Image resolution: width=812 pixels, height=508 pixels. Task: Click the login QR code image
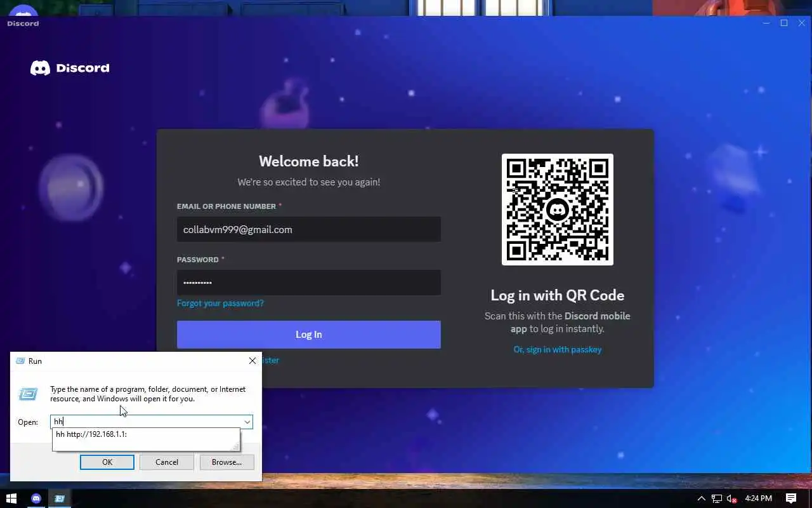(x=558, y=210)
